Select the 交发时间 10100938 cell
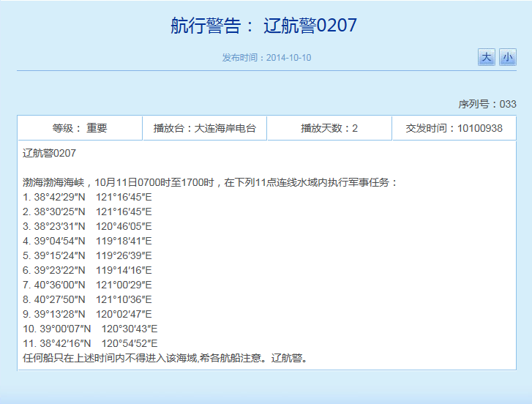Image resolution: width=532 pixels, height=404 pixels. click(454, 128)
